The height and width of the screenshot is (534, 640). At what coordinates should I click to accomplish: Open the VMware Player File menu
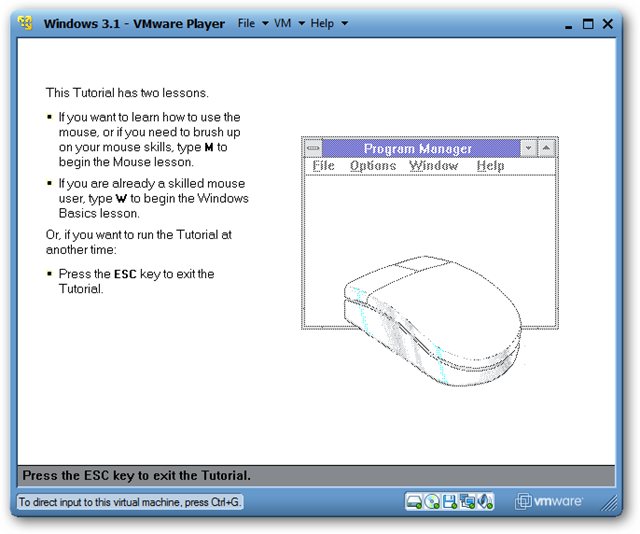click(x=246, y=23)
